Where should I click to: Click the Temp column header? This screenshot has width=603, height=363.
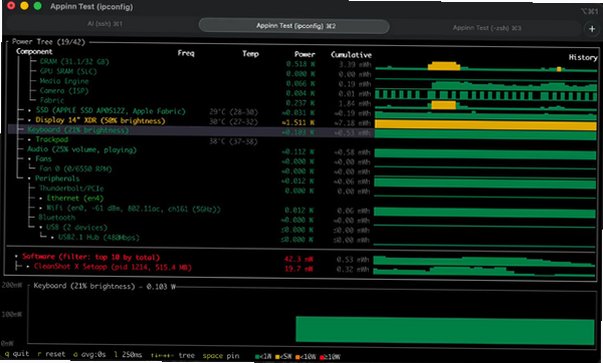(x=250, y=54)
